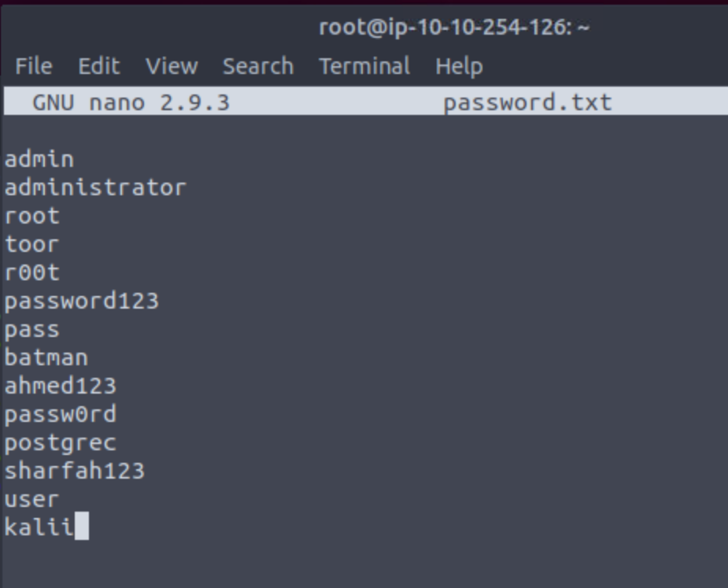Click the r00t password entry

(x=32, y=273)
